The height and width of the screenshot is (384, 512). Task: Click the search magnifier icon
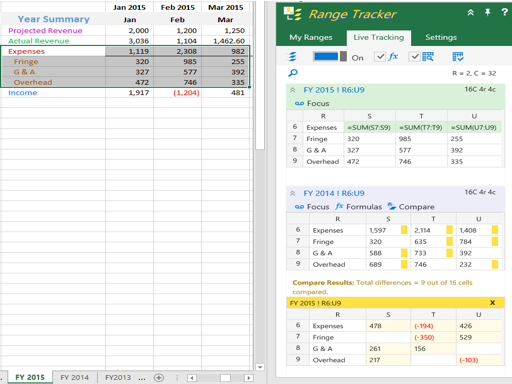coord(293,73)
